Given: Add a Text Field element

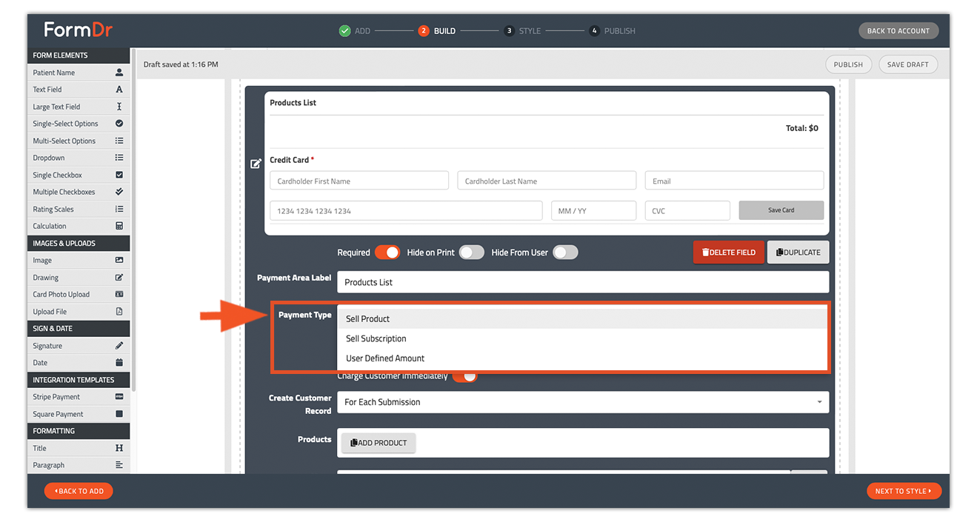Looking at the screenshot, I should [x=79, y=90].
